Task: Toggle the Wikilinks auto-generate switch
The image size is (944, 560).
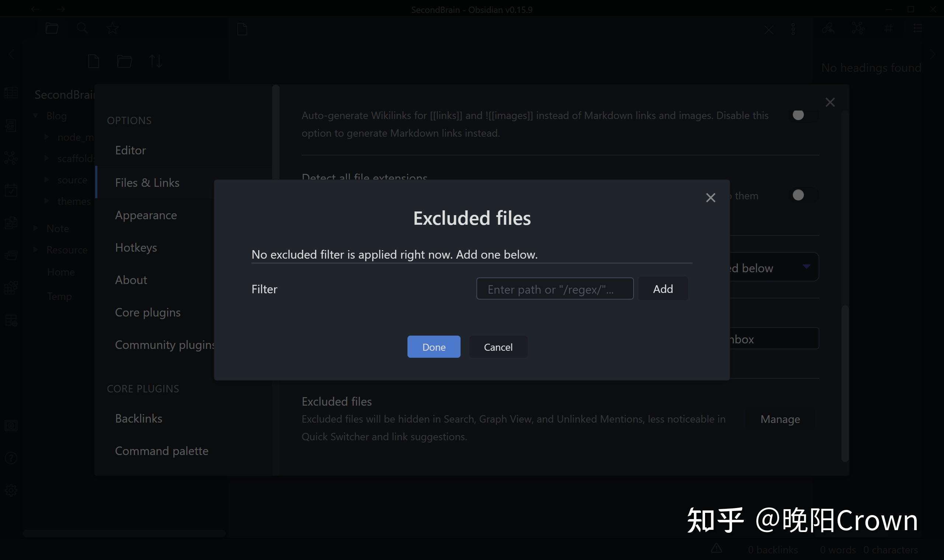Action: click(803, 115)
